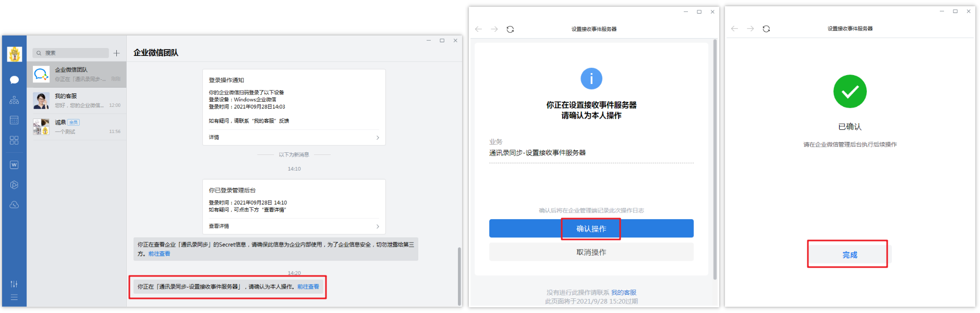The height and width of the screenshot is (313, 980).
Task: Click 前往查看 link in Secret info message
Action: 159,254
